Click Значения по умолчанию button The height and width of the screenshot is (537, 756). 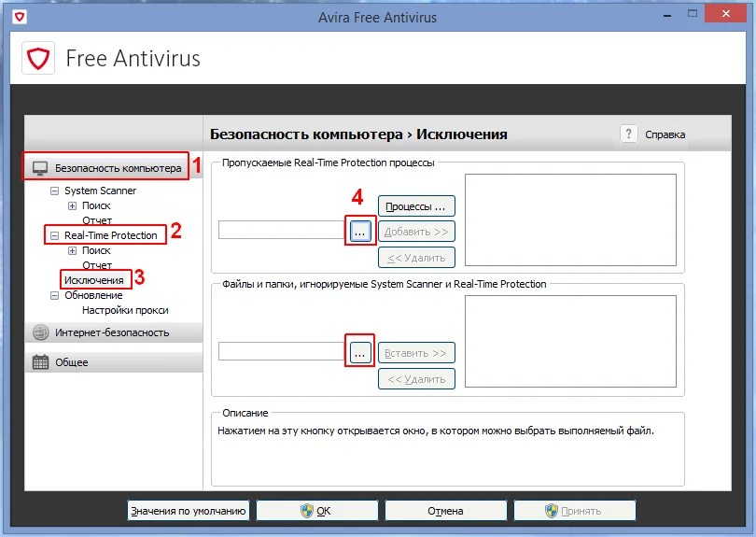[189, 511]
